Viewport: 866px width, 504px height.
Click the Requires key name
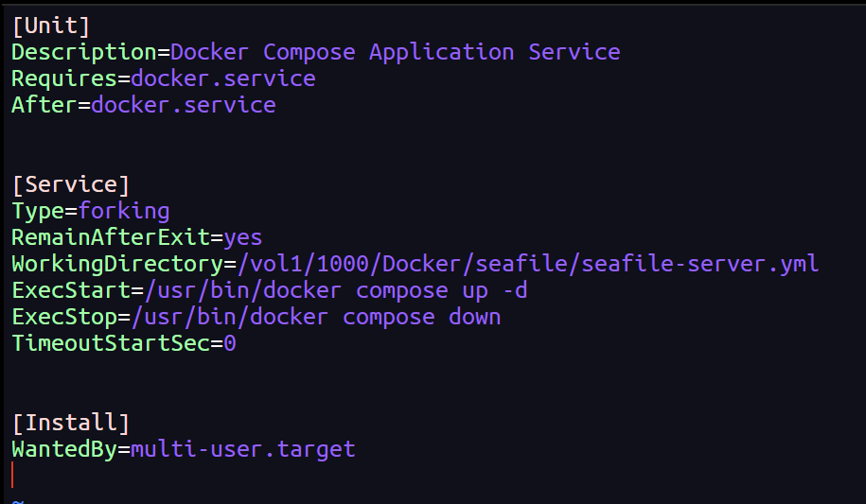click(64, 78)
